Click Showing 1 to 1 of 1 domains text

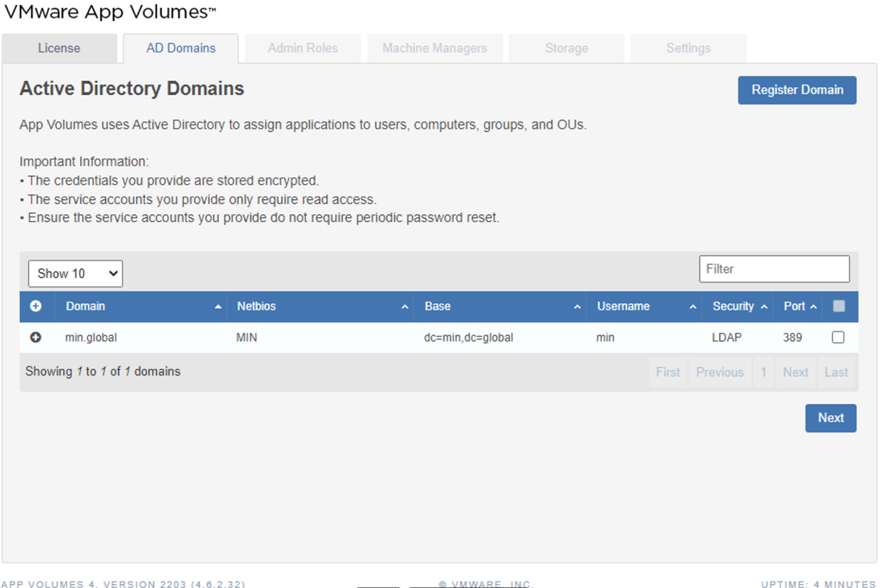click(103, 371)
